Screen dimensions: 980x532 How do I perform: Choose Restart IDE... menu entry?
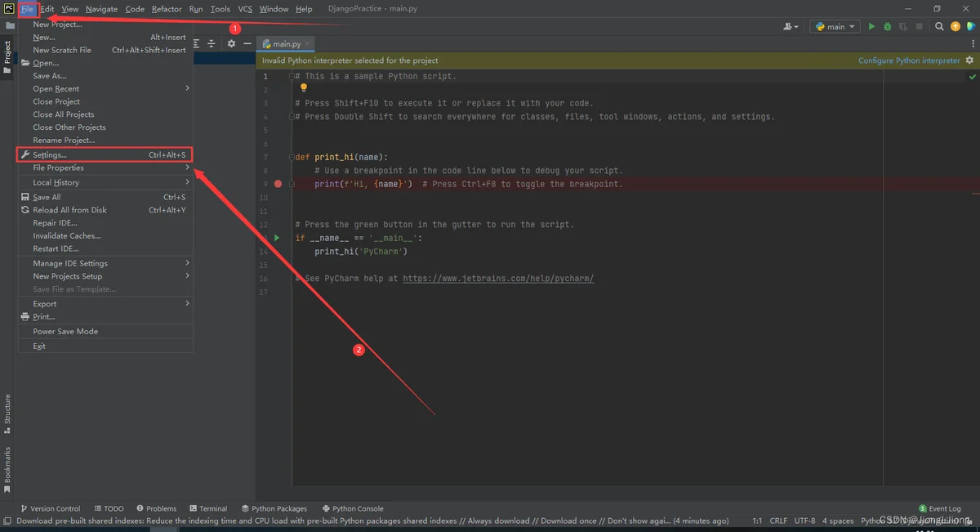[105, 249]
